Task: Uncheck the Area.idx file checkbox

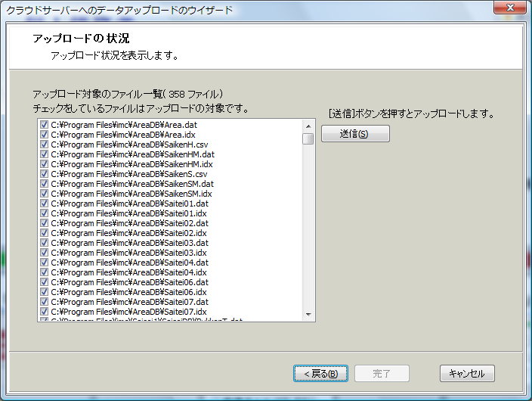Action: [x=45, y=135]
